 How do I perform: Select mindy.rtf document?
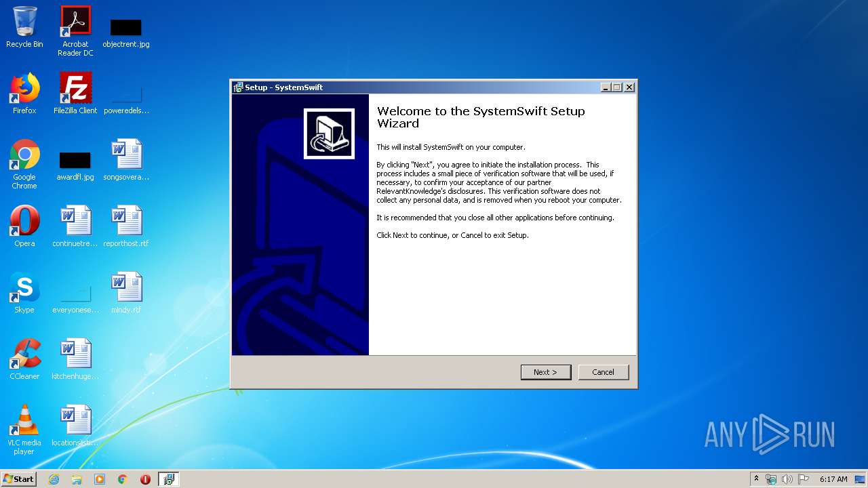click(126, 293)
